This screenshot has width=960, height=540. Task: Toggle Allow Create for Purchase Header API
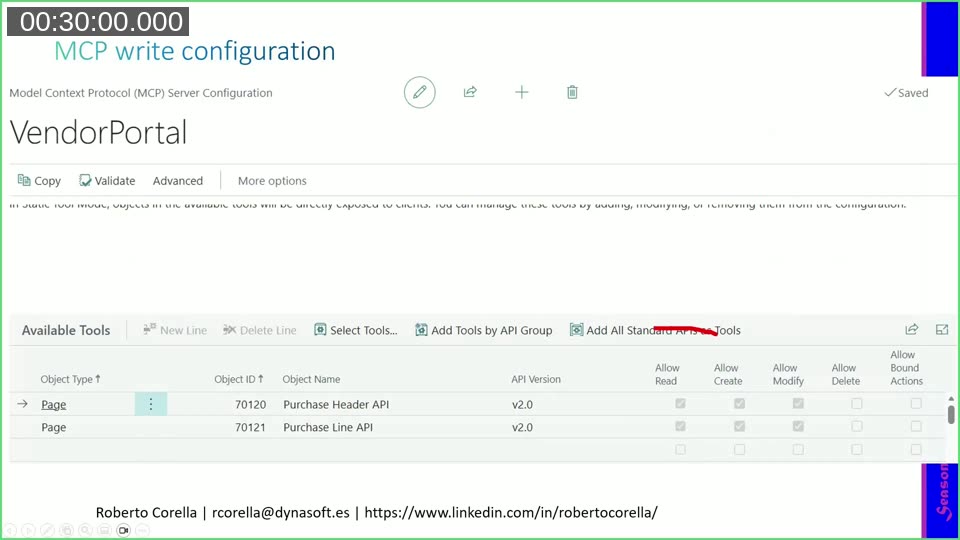739,403
